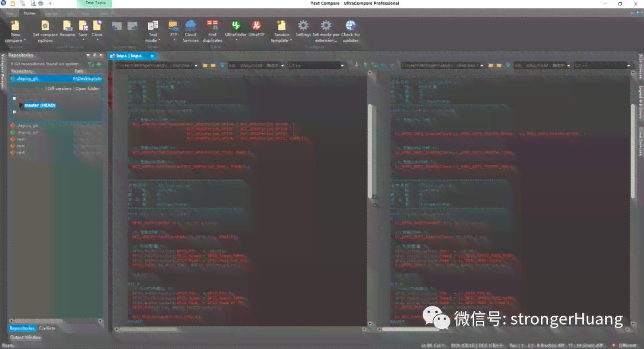This screenshot has width=644, height=349.
Task: Open the FTP tool icon
Action: pos(174,26)
